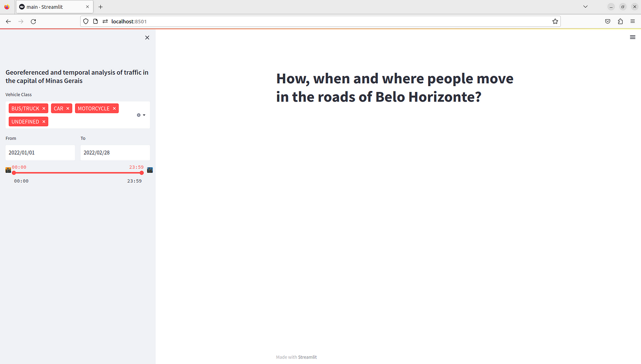Bookmark this page with the star

click(x=555, y=21)
